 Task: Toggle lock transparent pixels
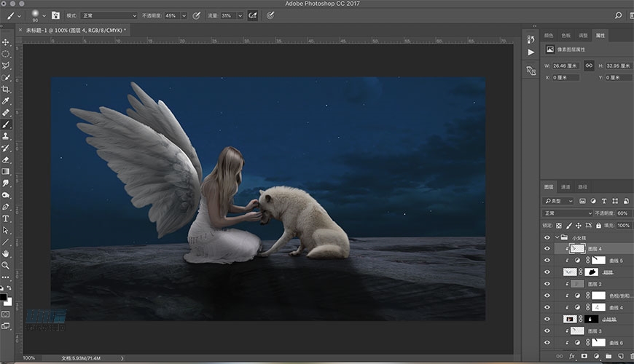click(x=558, y=226)
